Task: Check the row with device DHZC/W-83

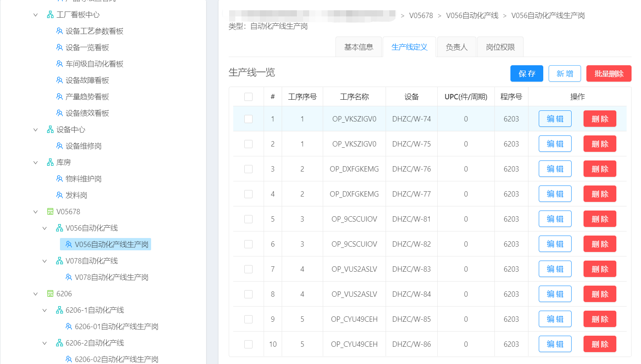Action: [x=248, y=269]
